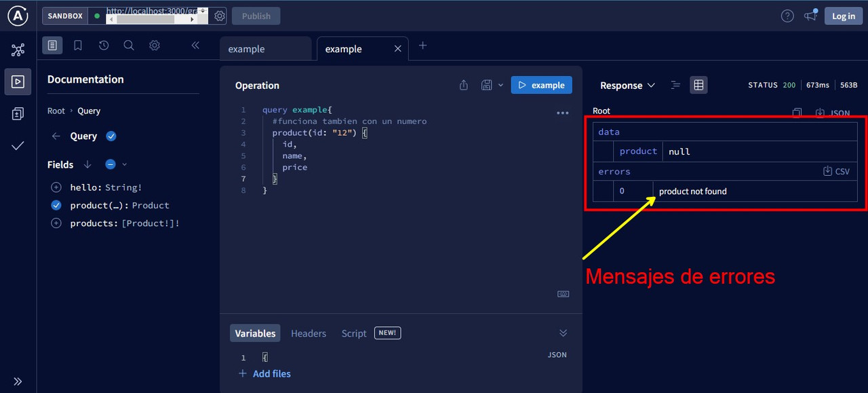Image resolution: width=868 pixels, height=393 pixels.
Task: Open the products: [Product!]! field docs
Action: [125, 223]
